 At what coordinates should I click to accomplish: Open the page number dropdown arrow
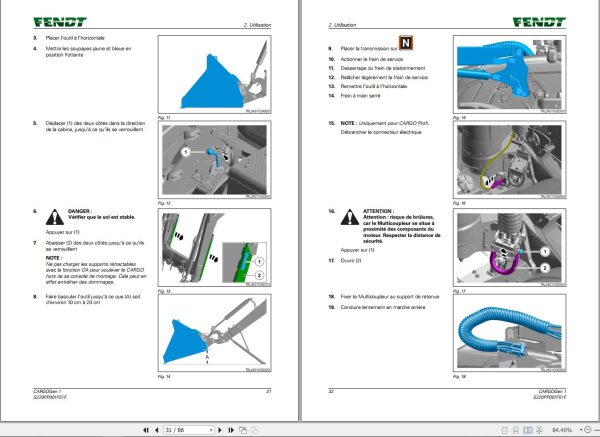coord(211,430)
